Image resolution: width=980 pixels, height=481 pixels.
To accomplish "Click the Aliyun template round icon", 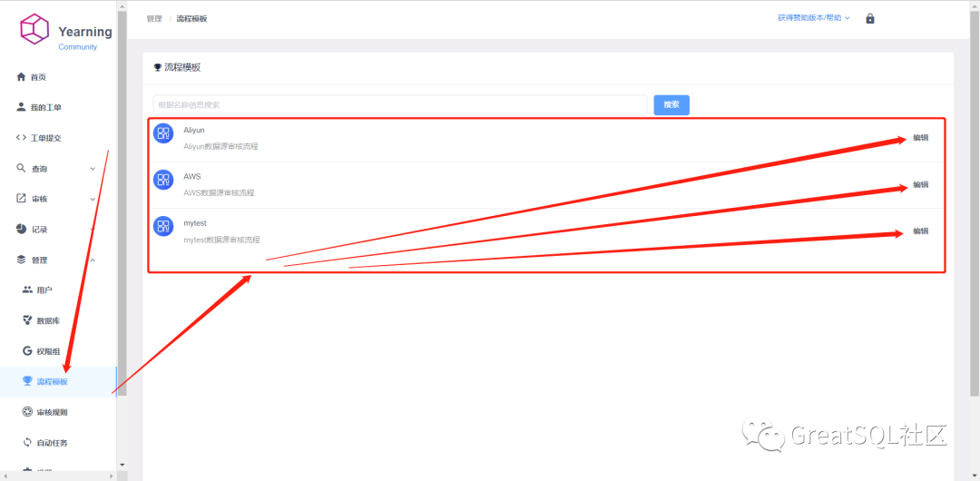I will [163, 133].
